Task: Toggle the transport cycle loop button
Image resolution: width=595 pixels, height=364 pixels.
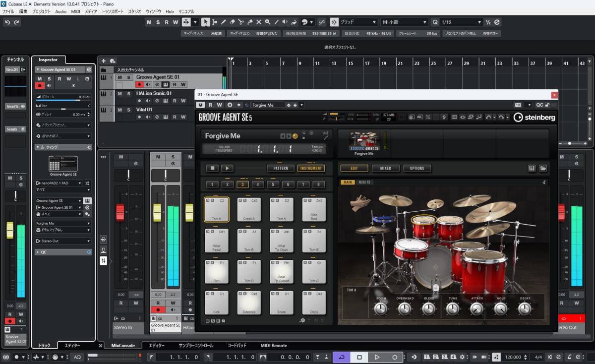Action: (x=341, y=357)
